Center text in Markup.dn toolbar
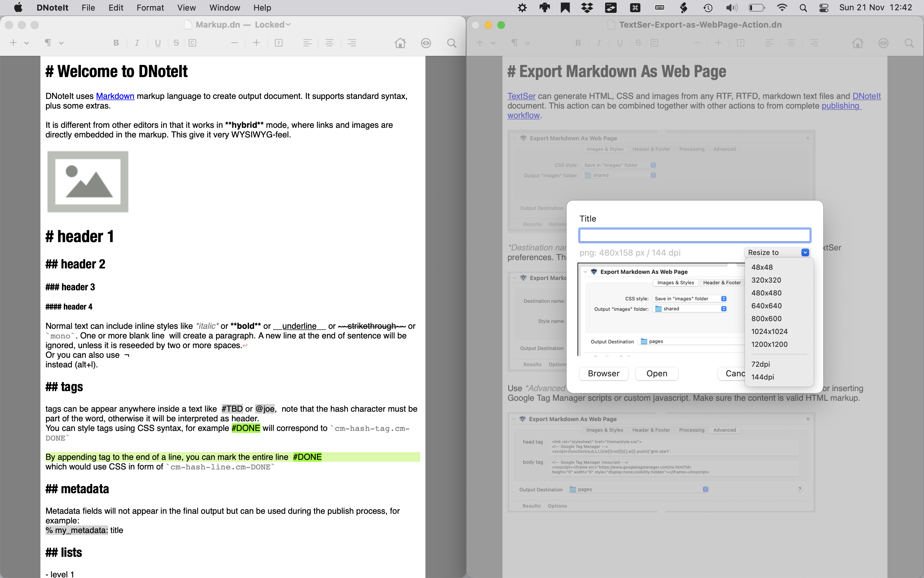The image size is (924, 578). tap(329, 43)
